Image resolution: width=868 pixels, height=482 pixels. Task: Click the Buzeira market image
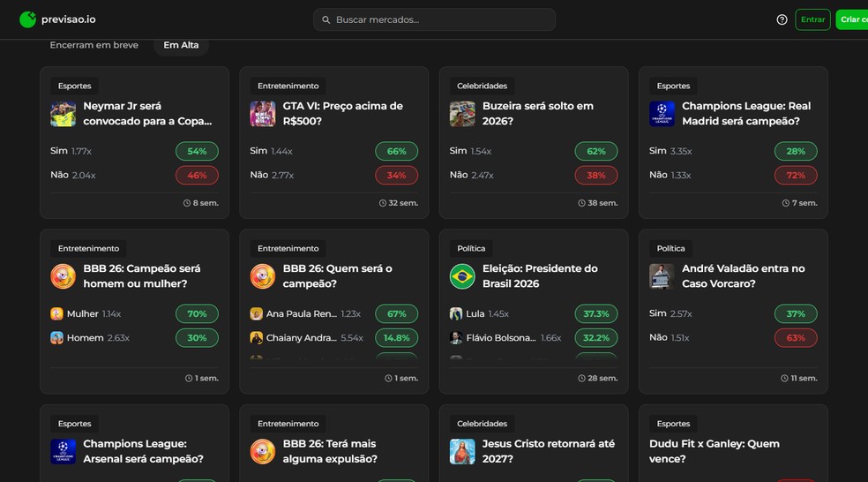point(462,114)
